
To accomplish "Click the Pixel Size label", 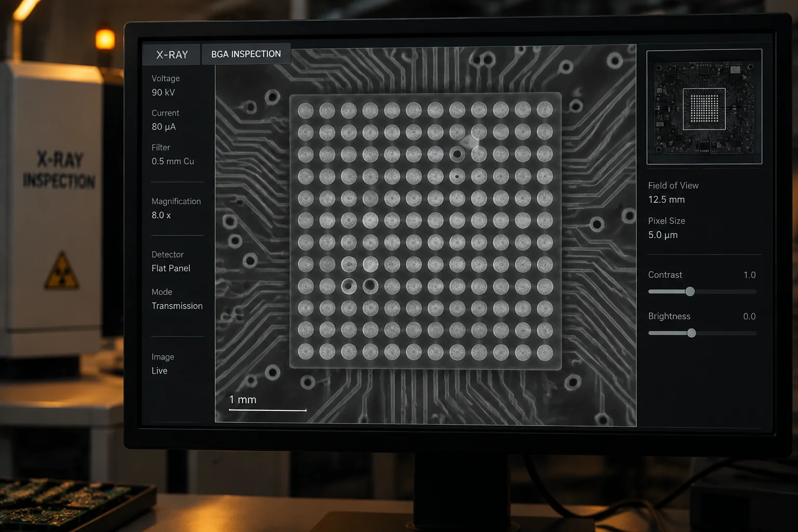I will click(x=667, y=221).
